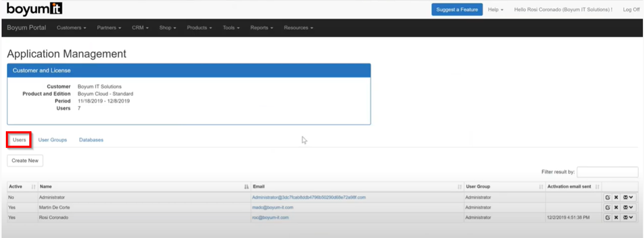Open the Reports menu
Screen dimensions: 644x238
pyautogui.click(x=262, y=28)
